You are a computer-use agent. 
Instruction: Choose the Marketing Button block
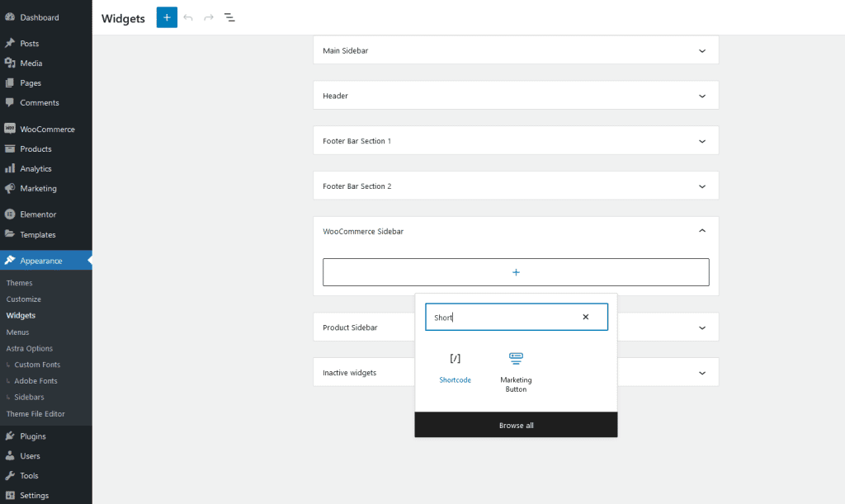pyautogui.click(x=516, y=359)
